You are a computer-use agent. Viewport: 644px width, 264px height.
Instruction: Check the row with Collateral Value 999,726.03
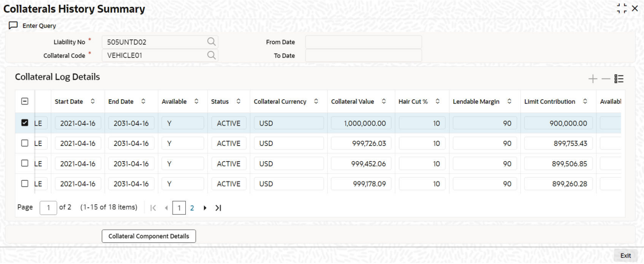pyautogui.click(x=25, y=143)
